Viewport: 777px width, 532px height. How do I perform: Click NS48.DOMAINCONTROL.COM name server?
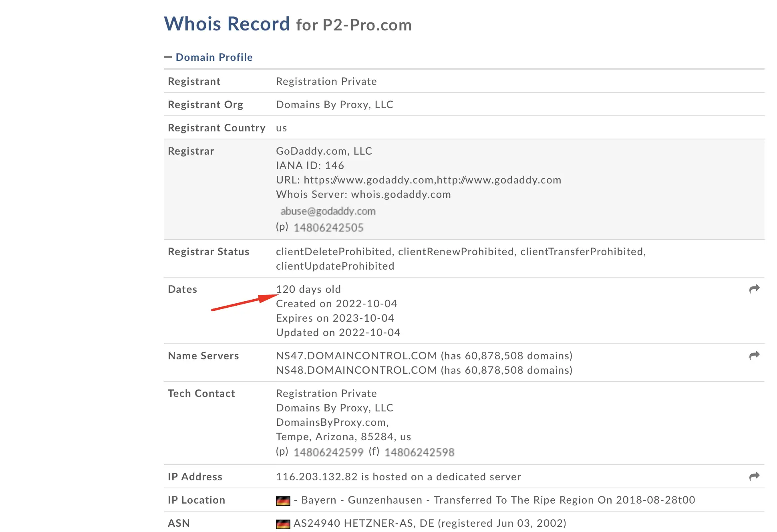(x=356, y=370)
